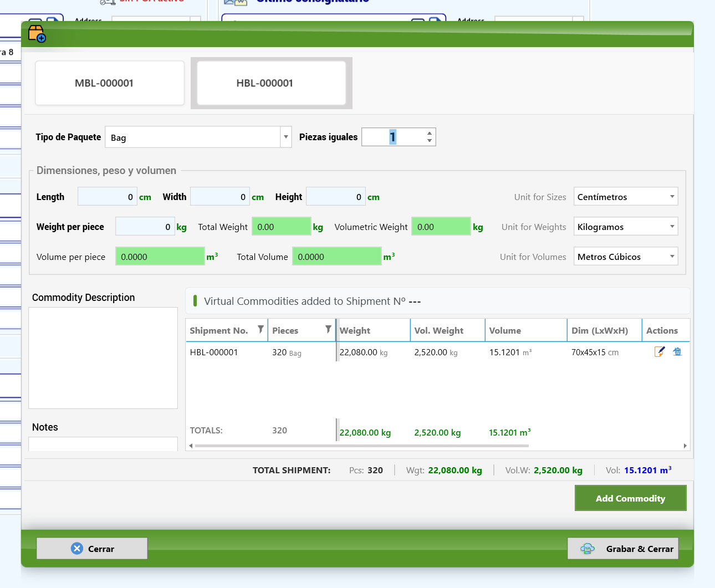Open the Tipo de Paquete dropdown
This screenshot has width=715, height=588.
tap(286, 137)
